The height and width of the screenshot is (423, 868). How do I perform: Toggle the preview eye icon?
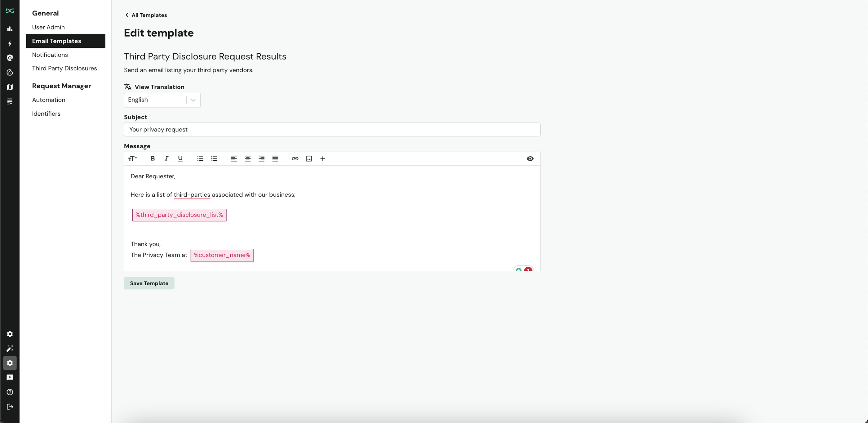530,158
